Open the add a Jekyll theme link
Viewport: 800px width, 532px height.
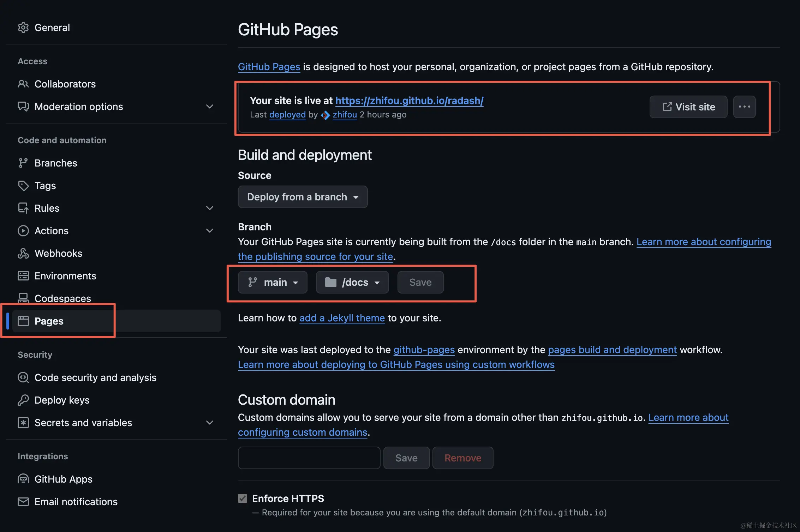pos(342,318)
